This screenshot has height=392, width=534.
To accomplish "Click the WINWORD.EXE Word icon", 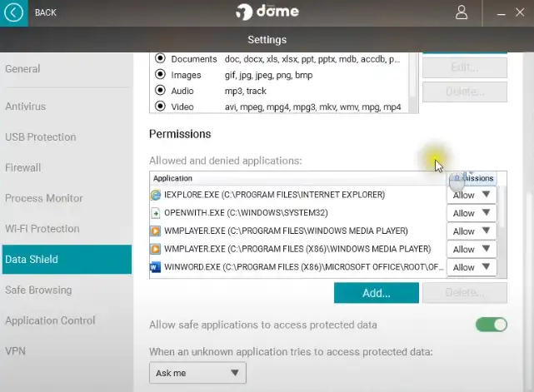I will coord(155,267).
